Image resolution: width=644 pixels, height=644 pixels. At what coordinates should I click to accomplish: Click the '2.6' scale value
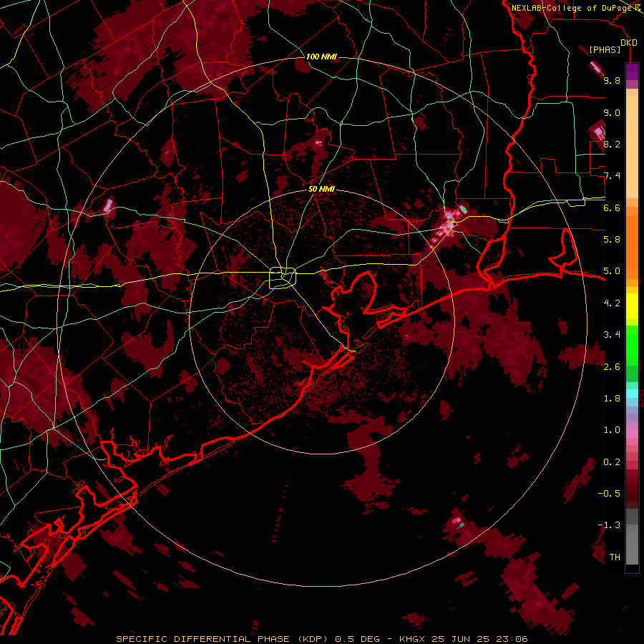pos(612,367)
